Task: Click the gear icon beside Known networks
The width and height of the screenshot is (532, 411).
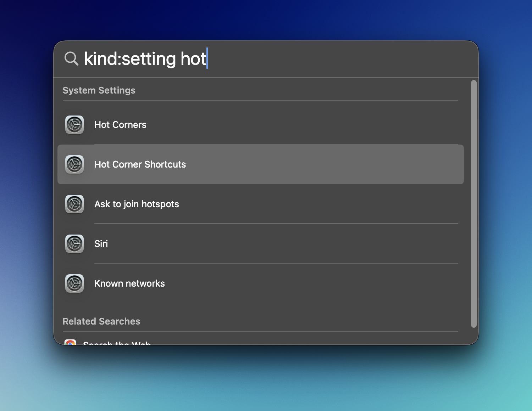Action: pos(74,283)
